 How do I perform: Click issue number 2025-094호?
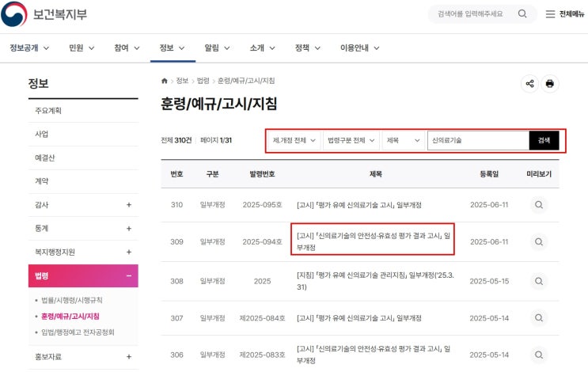coord(262,242)
